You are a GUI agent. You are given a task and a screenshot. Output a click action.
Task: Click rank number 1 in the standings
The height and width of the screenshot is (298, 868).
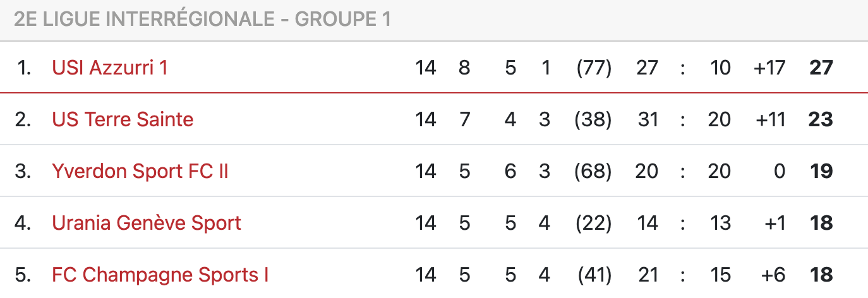[25, 68]
